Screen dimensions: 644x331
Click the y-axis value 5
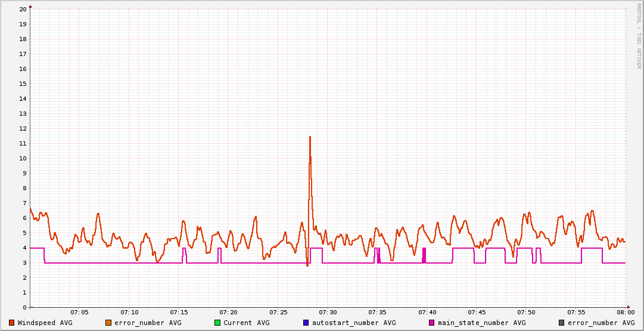coord(24,233)
